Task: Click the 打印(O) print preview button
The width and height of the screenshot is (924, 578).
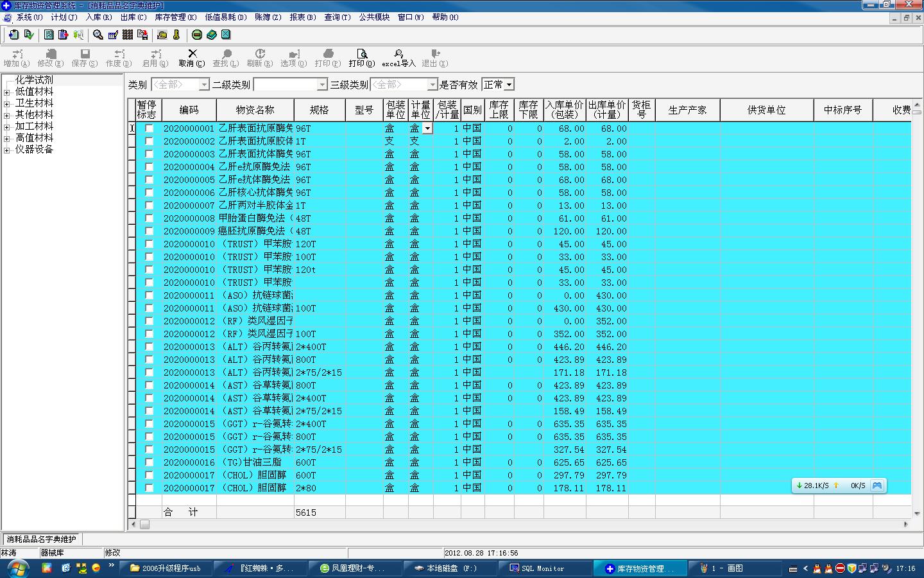Action: (362, 58)
